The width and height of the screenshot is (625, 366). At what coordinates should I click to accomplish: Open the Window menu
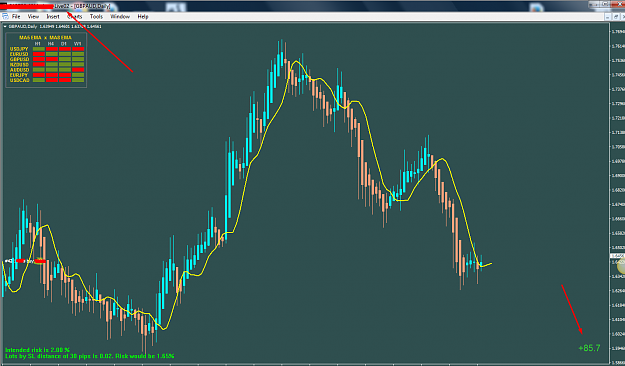click(x=120, y=16)
